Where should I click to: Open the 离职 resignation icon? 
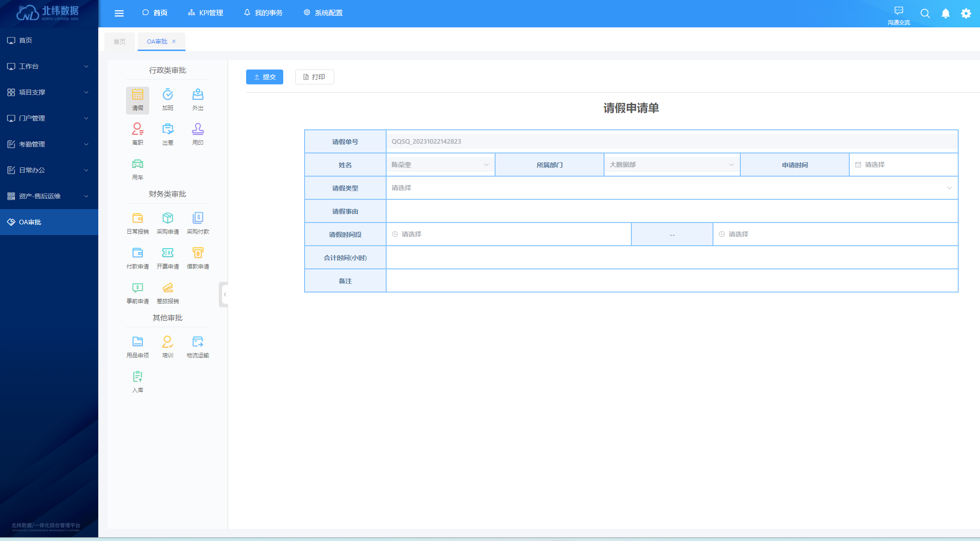click(138, 134)
